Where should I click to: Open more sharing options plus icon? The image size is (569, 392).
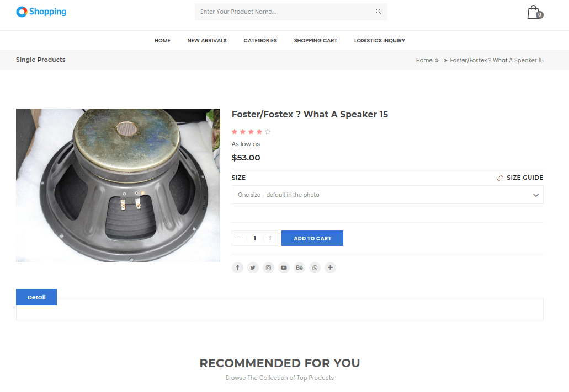330,267
